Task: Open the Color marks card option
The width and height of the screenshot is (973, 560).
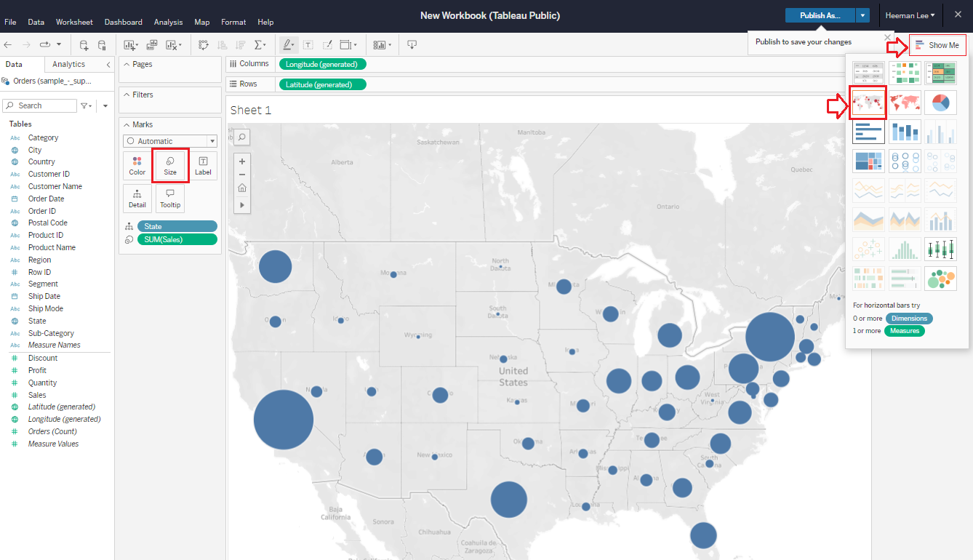Action: click(x=137, y=165)
